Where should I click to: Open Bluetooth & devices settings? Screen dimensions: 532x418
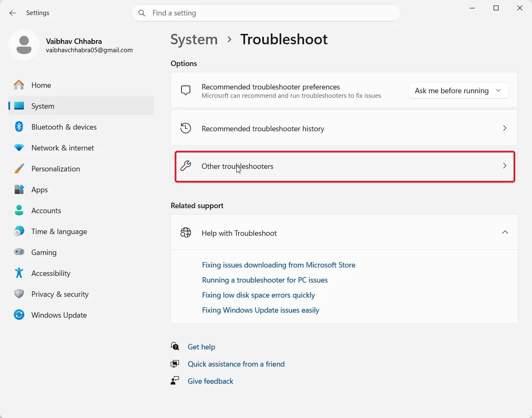click(x=81, y=127)
